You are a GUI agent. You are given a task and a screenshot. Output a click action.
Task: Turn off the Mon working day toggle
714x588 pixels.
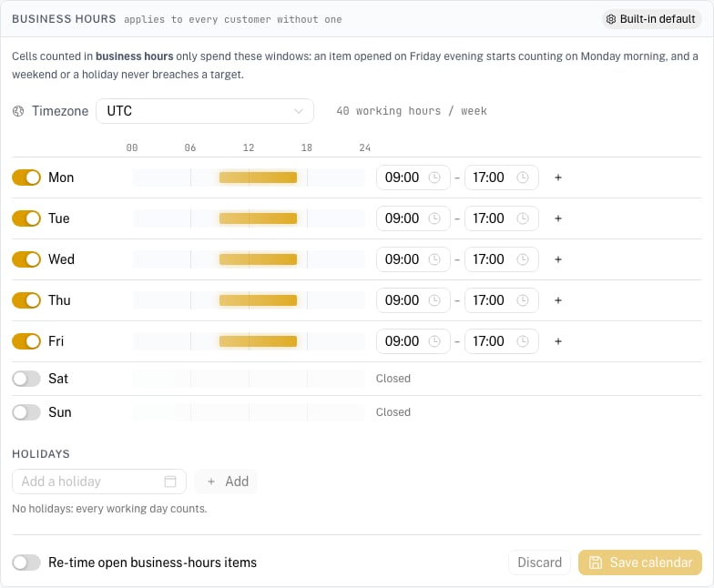[26, 177]
